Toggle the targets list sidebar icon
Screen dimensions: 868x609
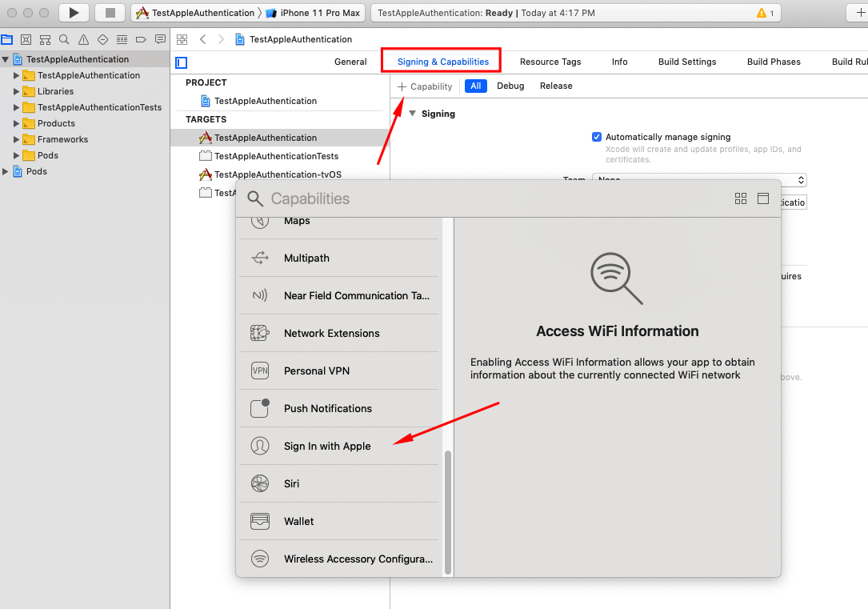pyautogui.click(x=182, y=62)
